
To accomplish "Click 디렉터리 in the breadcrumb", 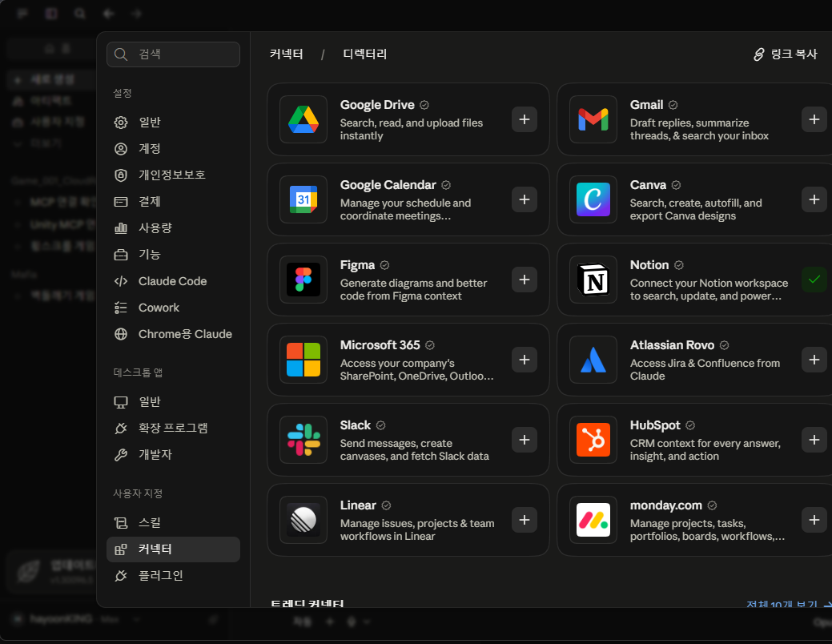I will [365, 54].
